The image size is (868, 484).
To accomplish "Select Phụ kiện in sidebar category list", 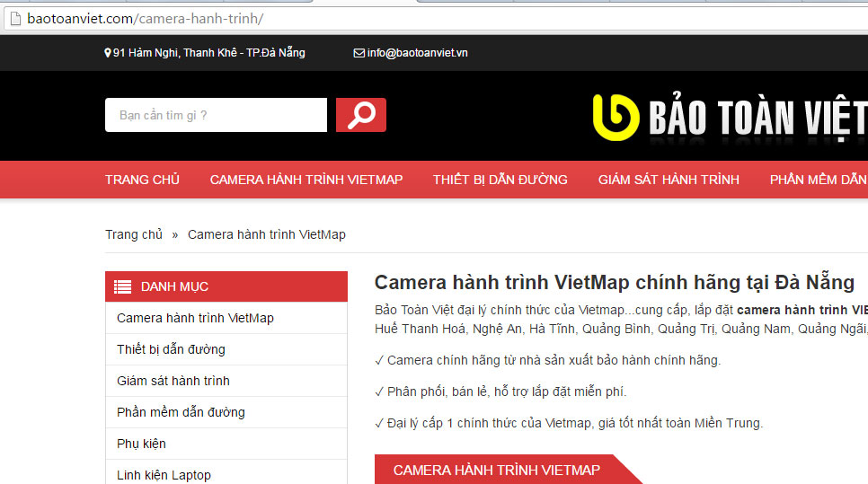I will click(x=226, y=444).
